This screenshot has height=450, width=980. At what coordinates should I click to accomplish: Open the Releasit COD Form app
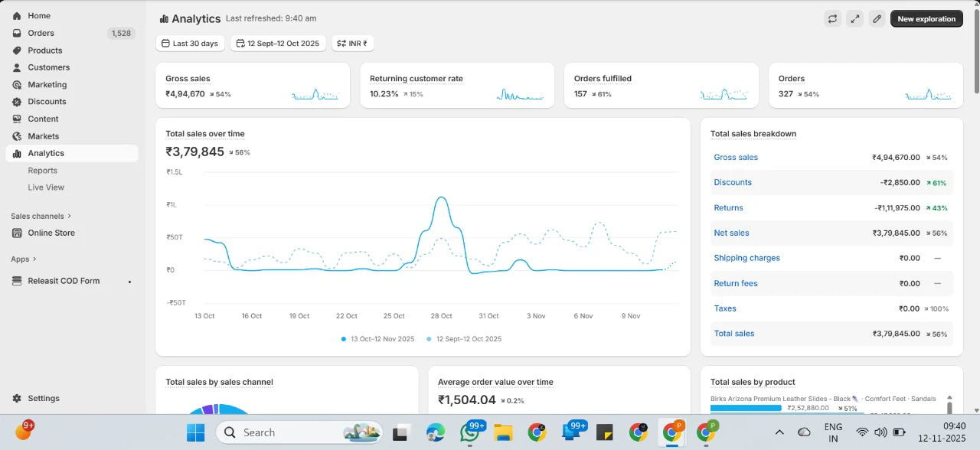(64, 281)
